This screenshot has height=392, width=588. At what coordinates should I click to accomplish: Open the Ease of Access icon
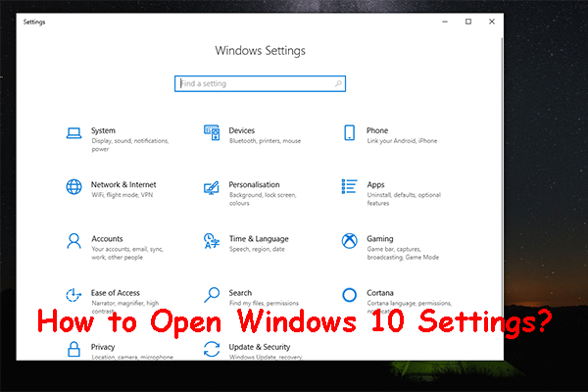click(73, 294)
